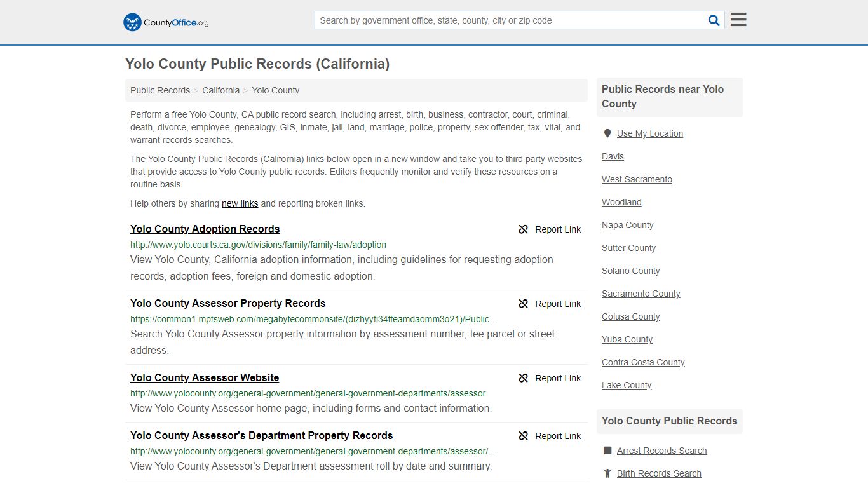The height and width of the screenshot is (488, 868).
Task: Open West Sacramento public records
Action: coord(637,179)
